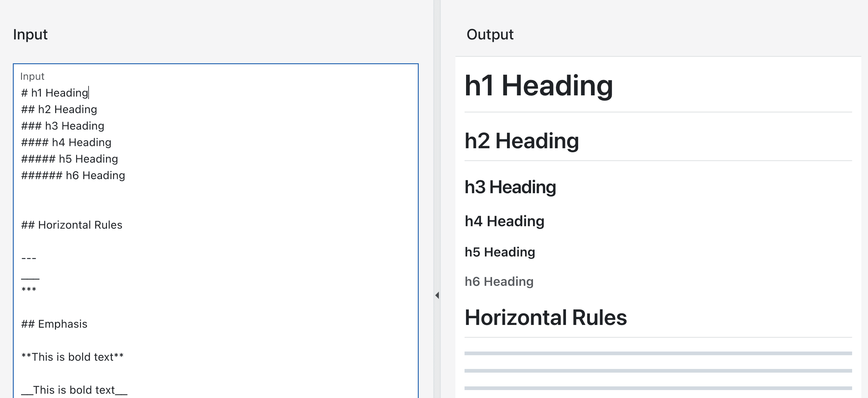868x398 pixels.
Task: Place cursor on '#### h4 Heading' text
Action: tap(66, 142)
